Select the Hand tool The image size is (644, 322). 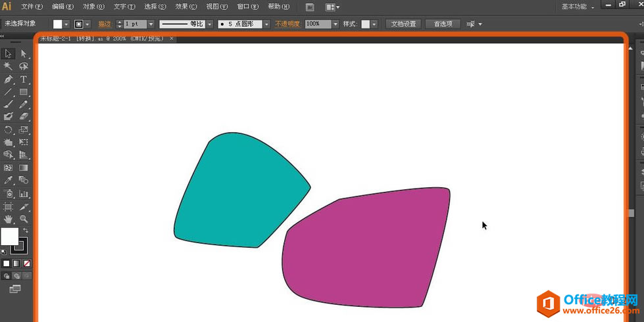[8, 219]
